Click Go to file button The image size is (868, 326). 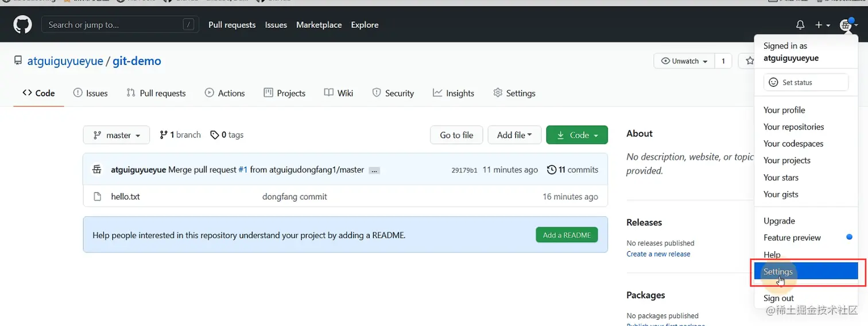456,135
